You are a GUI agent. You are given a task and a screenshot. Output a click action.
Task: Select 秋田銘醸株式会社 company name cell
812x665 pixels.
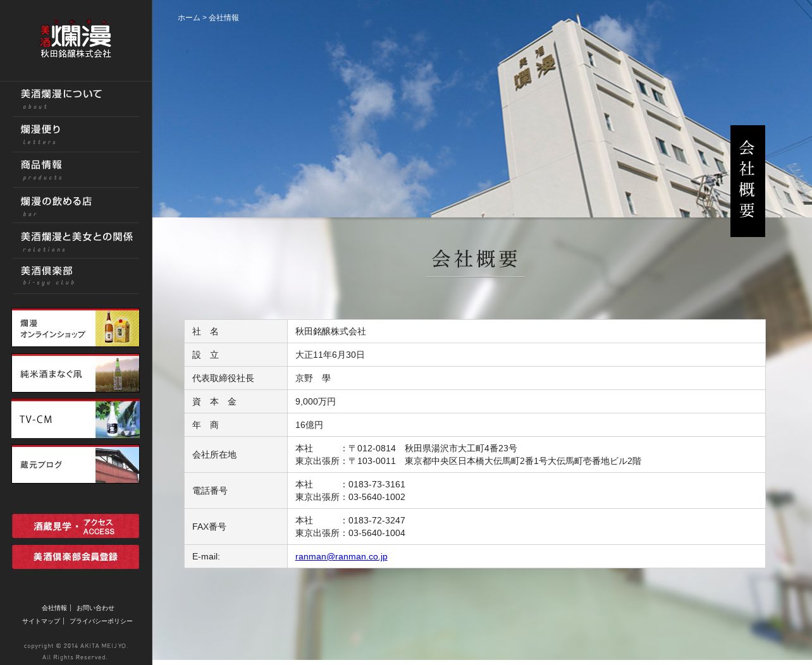coord(526,331)
